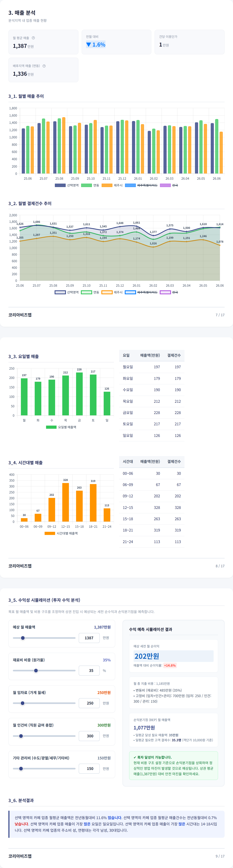The width and height of the screenshot is (233, 868).
Task: Click the 3. 매출 분석 heading
Action: coord(22,13)
